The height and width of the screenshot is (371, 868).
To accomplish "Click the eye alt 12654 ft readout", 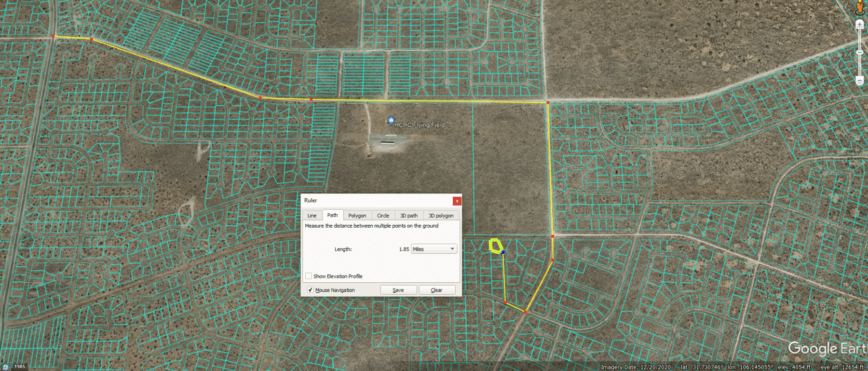I will click(842, 367).
